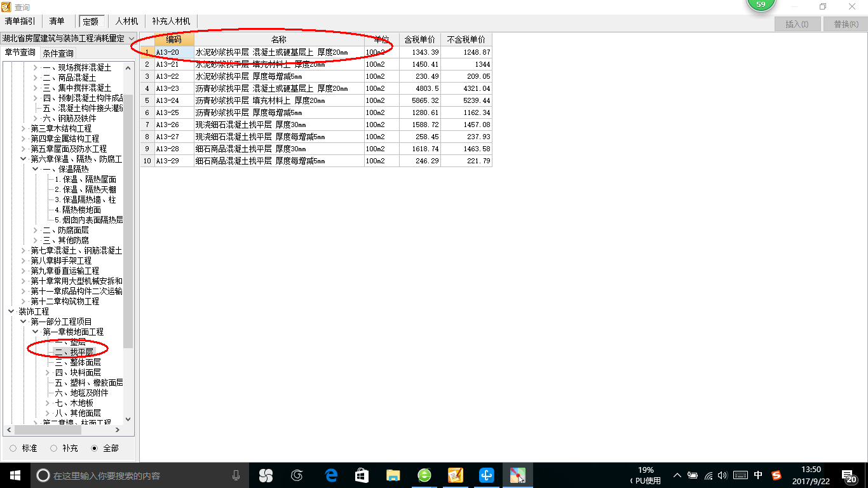This screenshot has height=488, width=868.
Task: Open the 湖北省房屋建筑与装饰工程 quota dropdown
Action: coord(131,39)
